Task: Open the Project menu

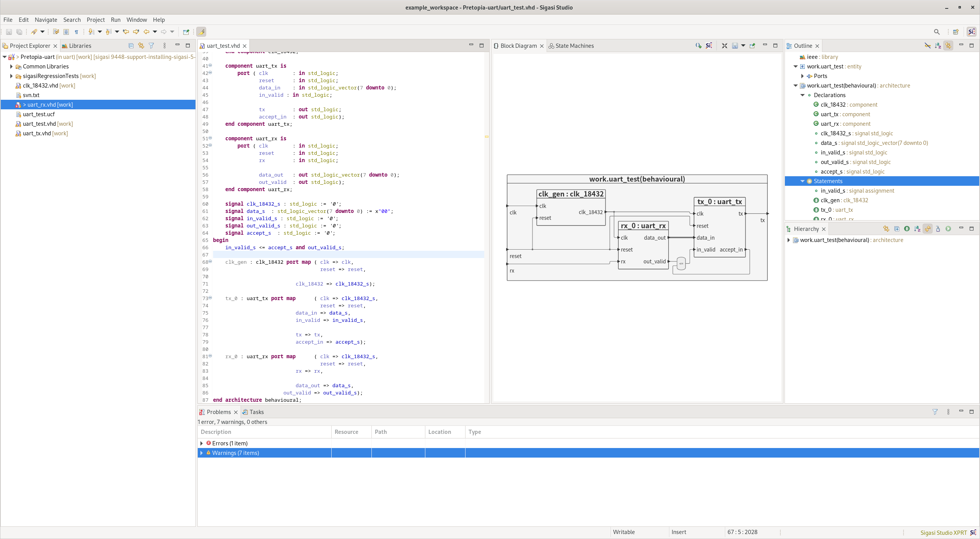Action: pyautogui.click(x=96, y=20)
